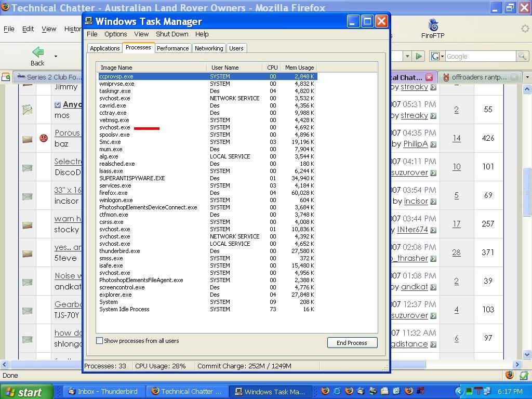
Task: Click the go-to-last-post icon beside PhilipA
Action: point(433,144)
